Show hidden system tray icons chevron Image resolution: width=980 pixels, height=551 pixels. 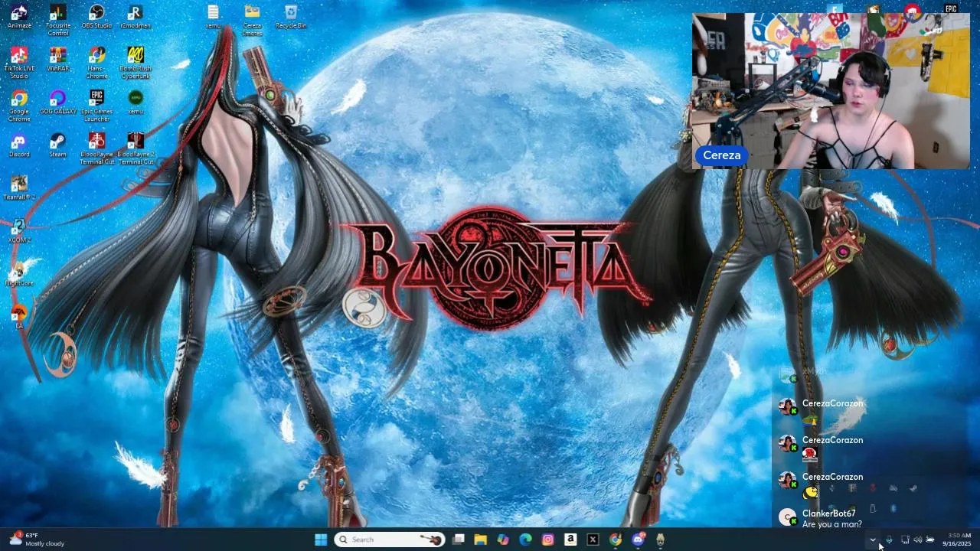[x=872, y=540]
